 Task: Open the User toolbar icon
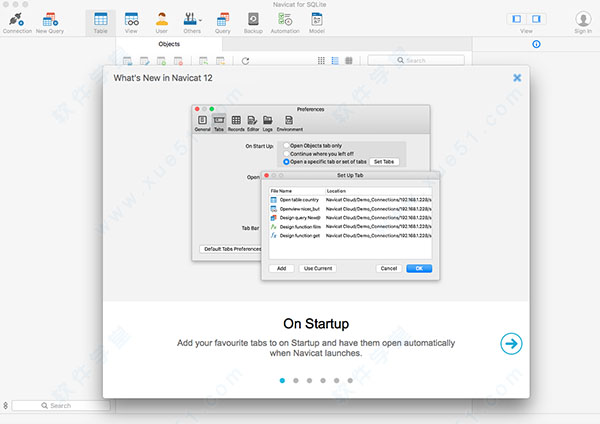tap(161, 23)
